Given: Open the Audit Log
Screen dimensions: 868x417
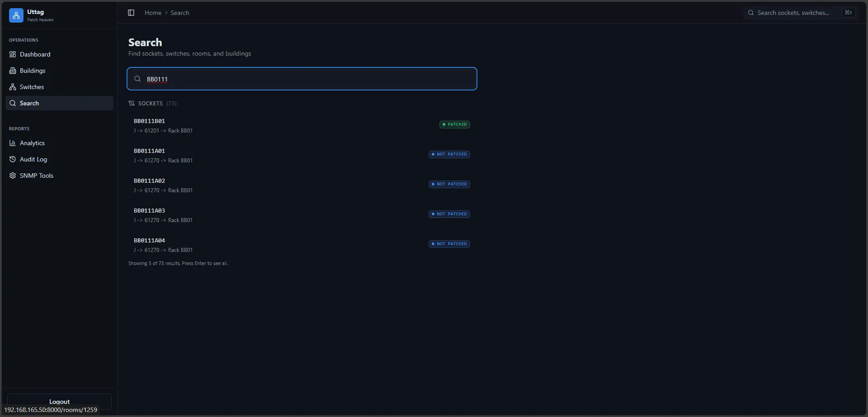Looking at the screenshot, I should coord(59,159).
